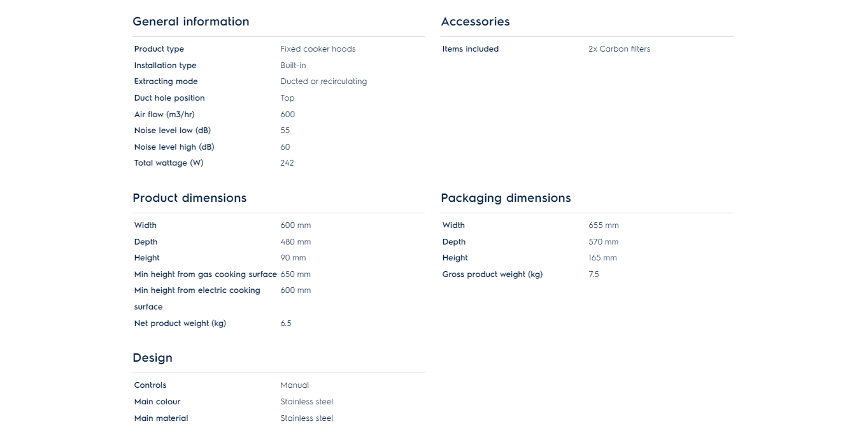Click the 'Controls' label under Design
The image size is (868, 440).
pos(150,385)
